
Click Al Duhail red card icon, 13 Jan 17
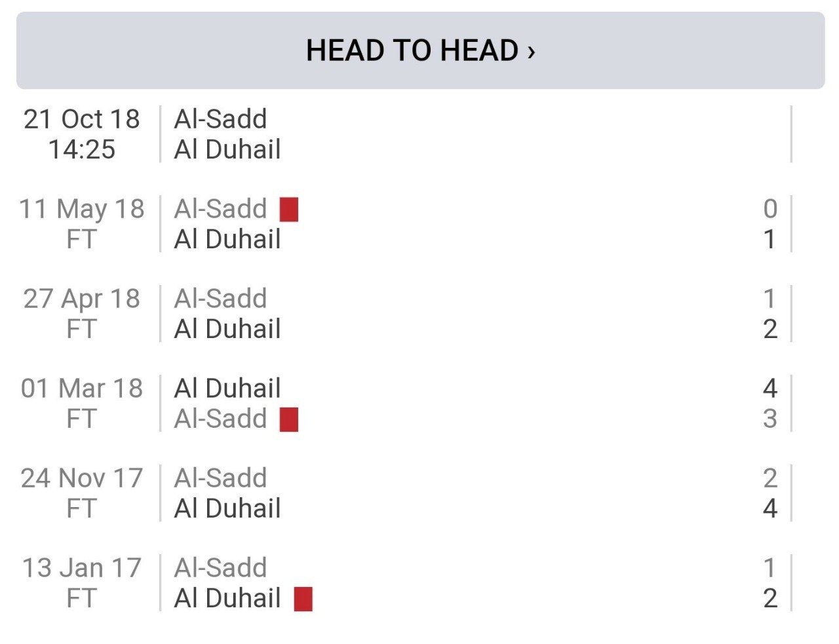tap(303, 599)
